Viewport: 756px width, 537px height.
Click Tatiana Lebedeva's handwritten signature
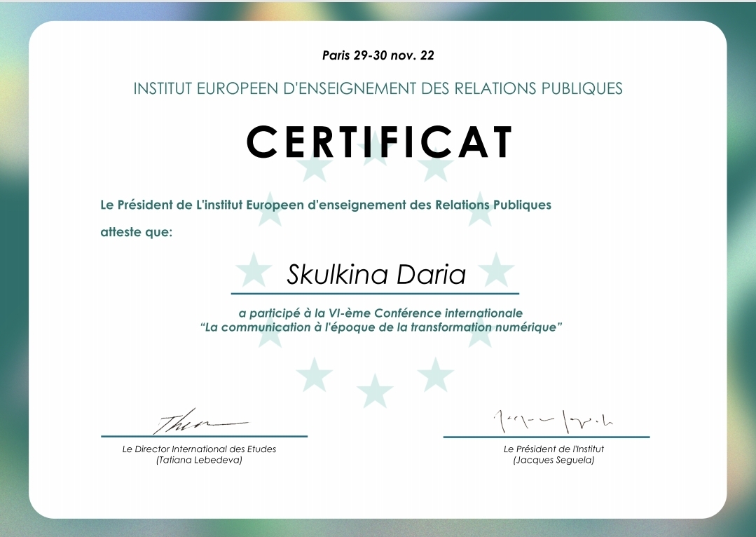[x=200, y=422]
